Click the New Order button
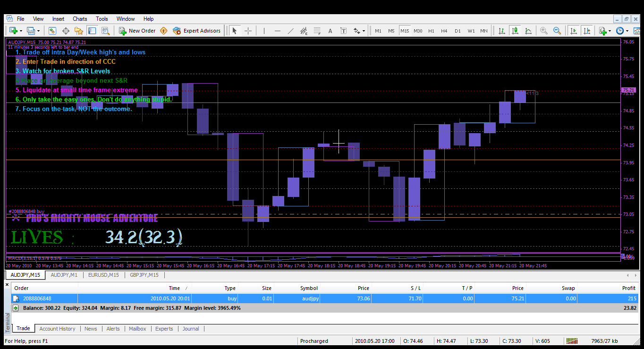Image resolution: width=644 pixels, height=349 pixels. [x=137, y=31]
